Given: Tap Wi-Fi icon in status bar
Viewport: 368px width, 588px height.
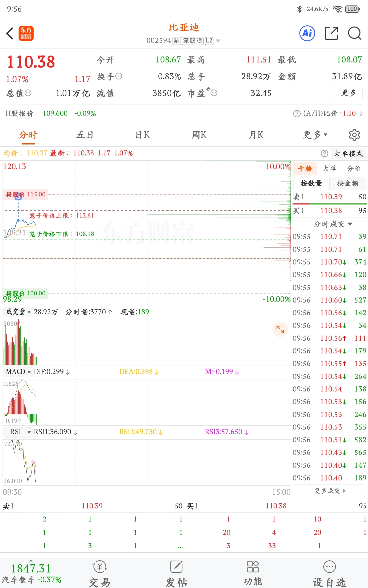Looking at the screenshot, I should 338,9.
